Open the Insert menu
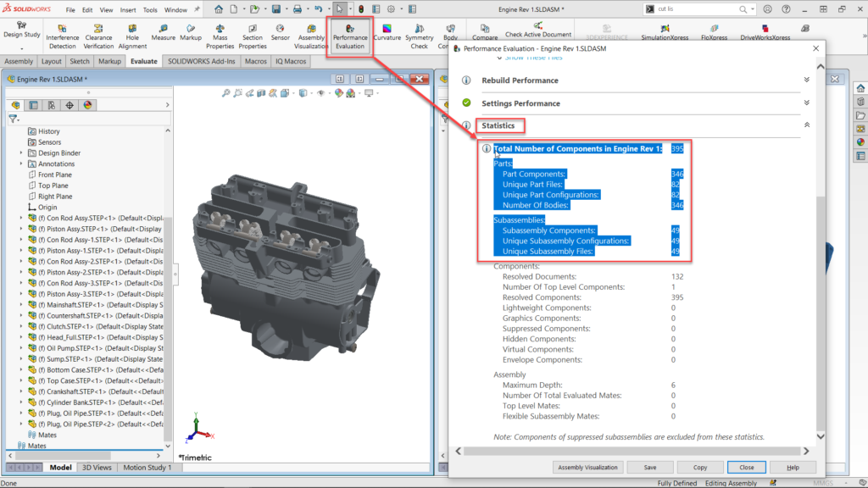The image size is (868, 488). pyautogui.click(x=128, y=10)
